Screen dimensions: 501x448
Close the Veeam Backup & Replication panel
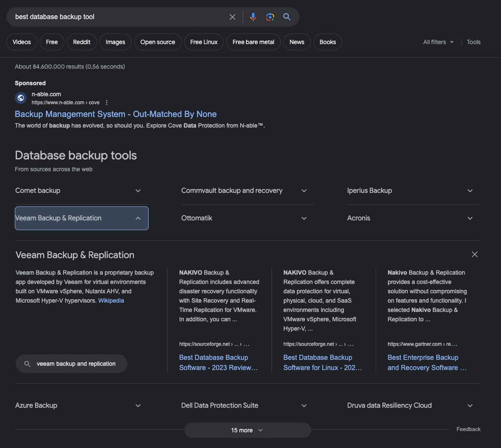[x=474, y=254]
